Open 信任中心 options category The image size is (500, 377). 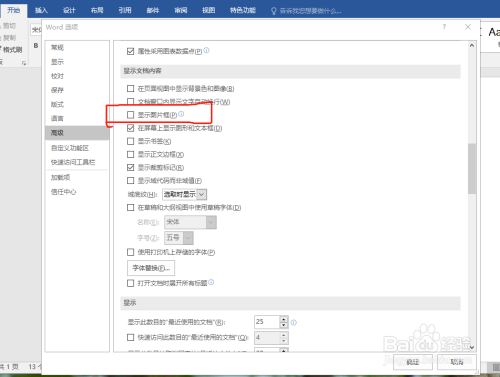[77, 192]
